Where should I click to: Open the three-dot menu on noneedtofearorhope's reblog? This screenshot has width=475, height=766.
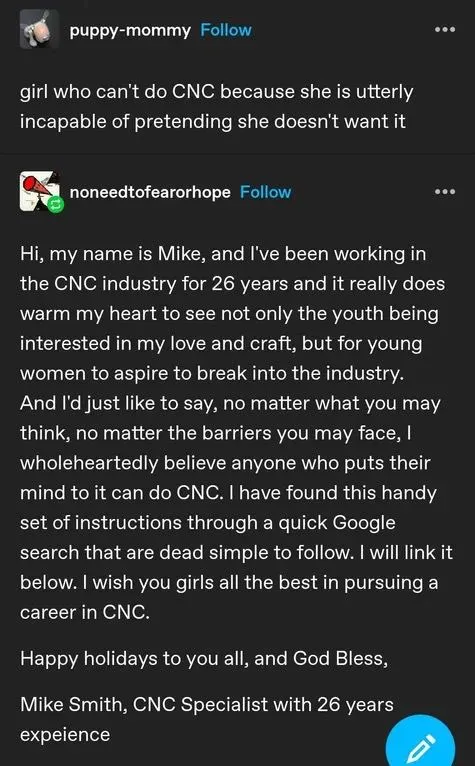(445, 192)
